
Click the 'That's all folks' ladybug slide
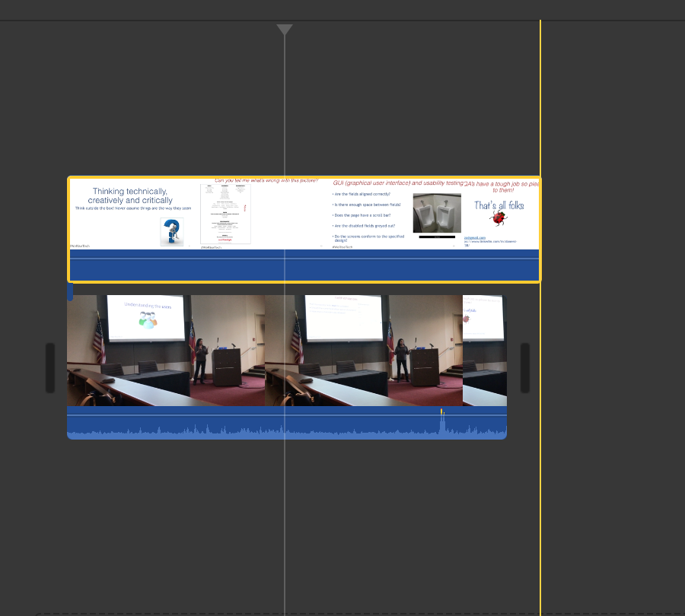coord(501,214)
